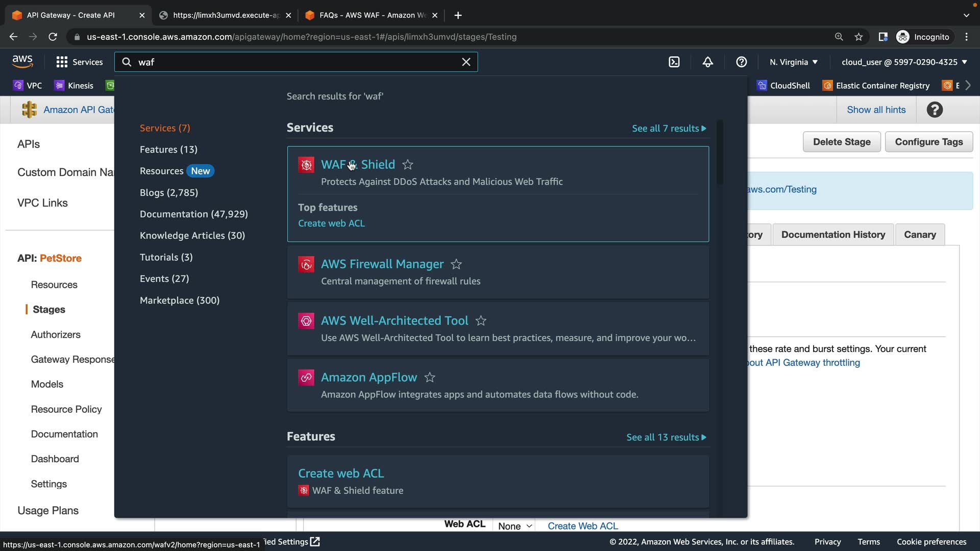Image resolution: width=980 pixels, height=551 pixels.
Task: Open the AWS support help icon
Action: (x=741, y=62)
